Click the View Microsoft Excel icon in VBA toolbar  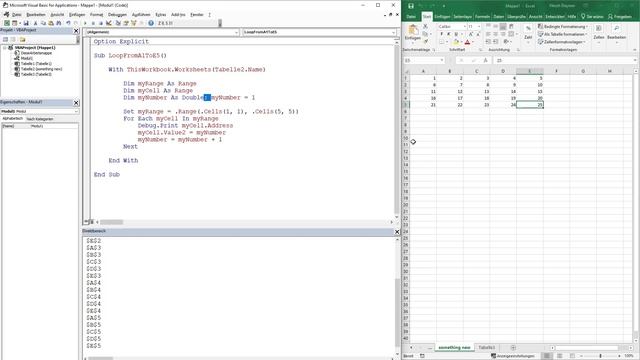pyautogui.click(x=7, y=23)
